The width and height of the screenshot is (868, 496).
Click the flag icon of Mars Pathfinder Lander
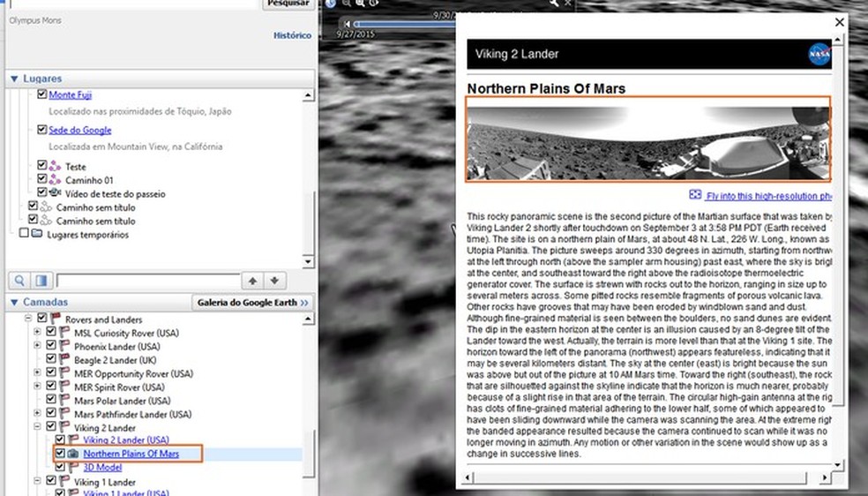coord(64,414)
